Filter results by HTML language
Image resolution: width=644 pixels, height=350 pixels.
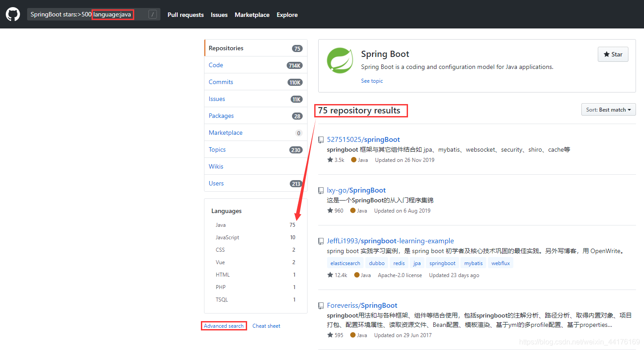coord(256,275)
